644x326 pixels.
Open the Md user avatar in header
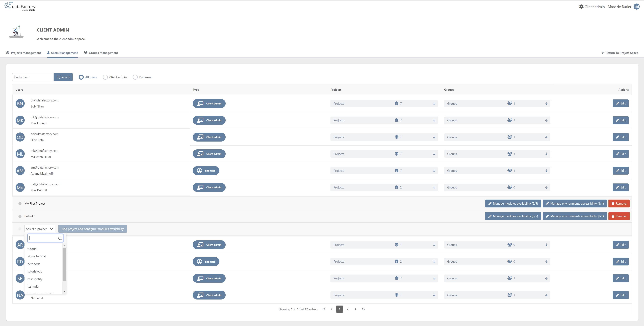(x=636, y=7)
